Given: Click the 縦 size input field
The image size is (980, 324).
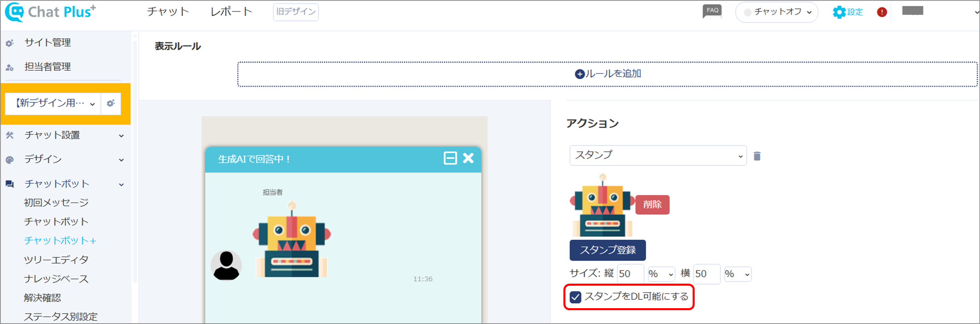Looking at the screenshot, I should click(630, 274).
